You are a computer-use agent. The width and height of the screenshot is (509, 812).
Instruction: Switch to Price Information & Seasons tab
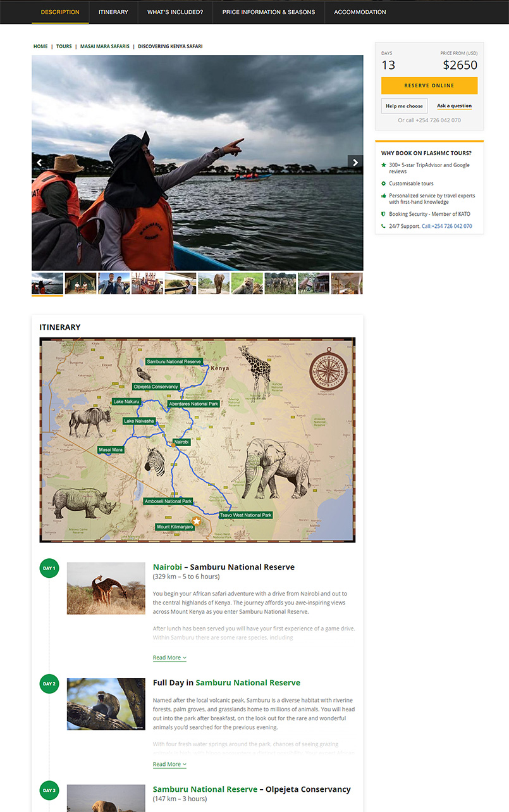(x=269, y=12)
